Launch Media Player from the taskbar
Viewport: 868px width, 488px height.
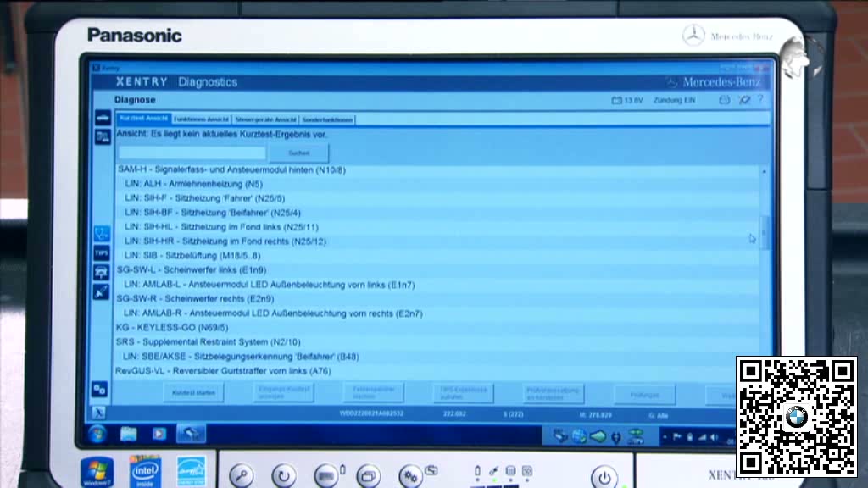point(159,435)
